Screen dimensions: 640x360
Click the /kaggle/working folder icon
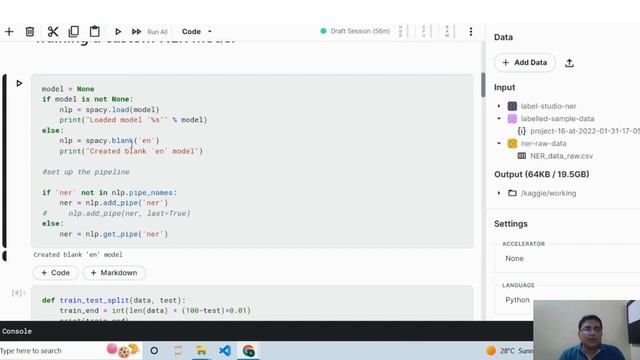(x=512, y=193)
